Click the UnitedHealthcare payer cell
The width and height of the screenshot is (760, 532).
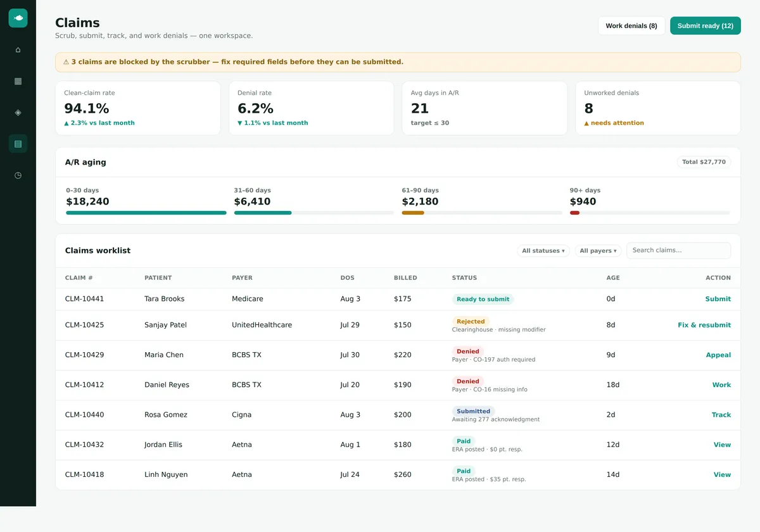(262, 325)
